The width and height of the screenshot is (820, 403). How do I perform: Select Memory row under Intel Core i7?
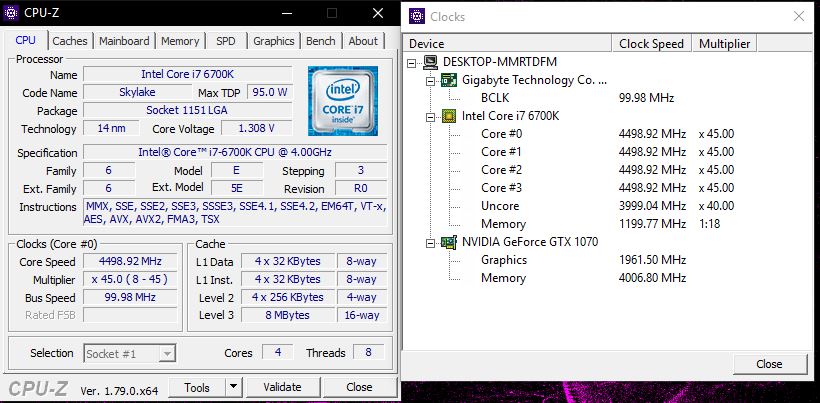(x=503, y=224)
